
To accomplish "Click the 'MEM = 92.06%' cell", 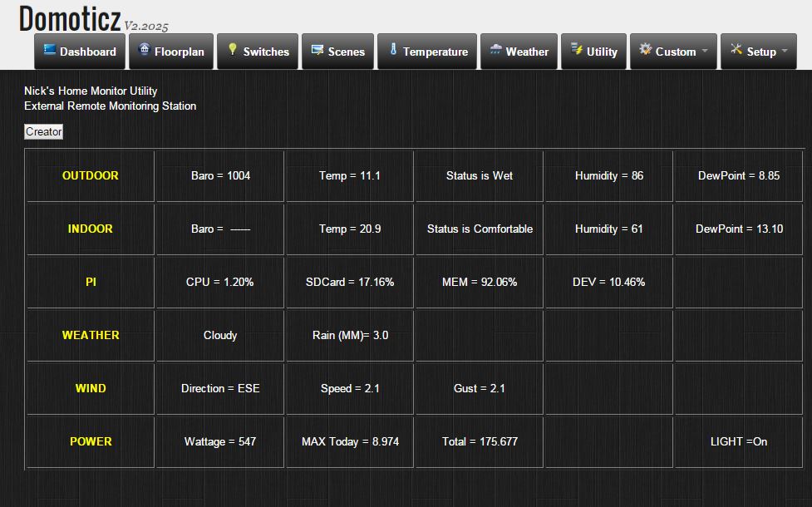I will pos(480,283).
